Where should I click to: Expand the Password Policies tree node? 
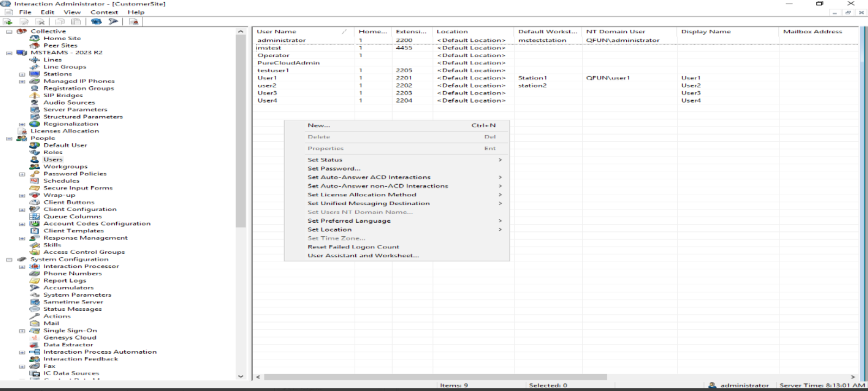point(22,174)
